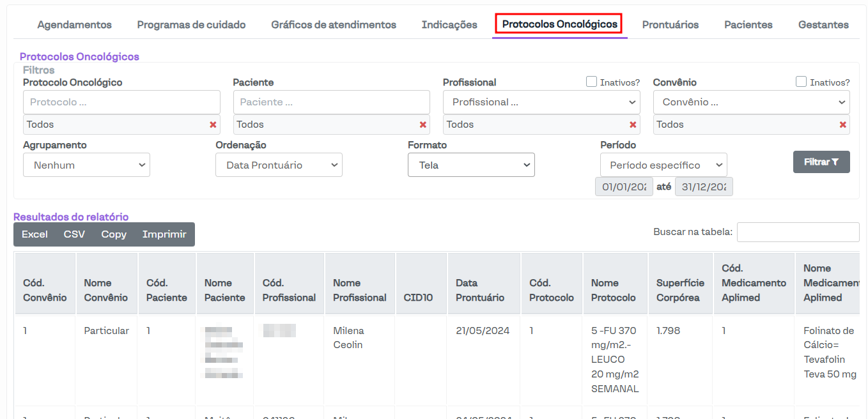This screenshot has height=419, width=868.
Task: Open the Prontuários tab
Action: click(670, 25)
